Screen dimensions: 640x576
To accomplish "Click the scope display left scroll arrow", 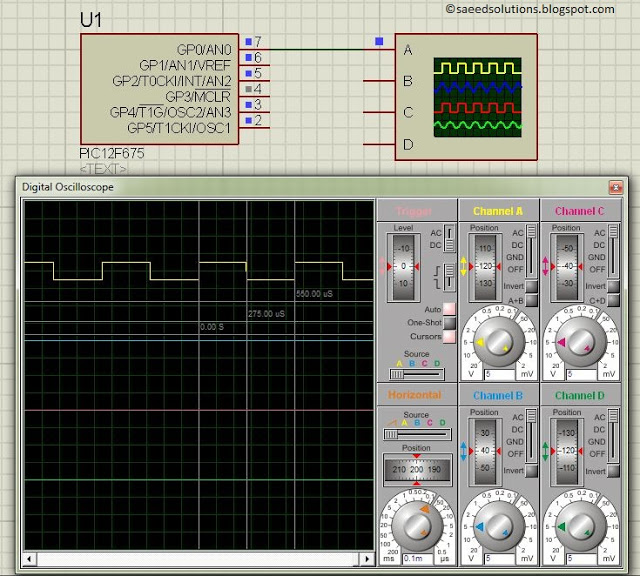I will pyautogui.click(x=29, y=558).
